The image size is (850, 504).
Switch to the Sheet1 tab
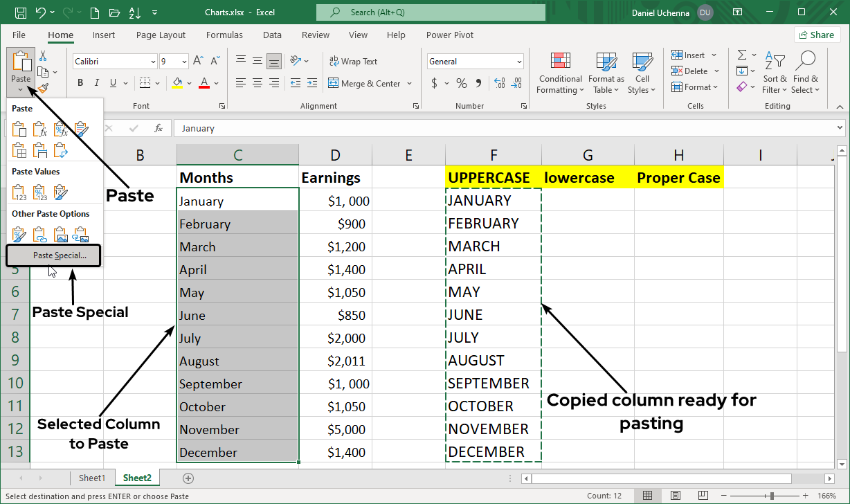click(x=92, y=478)
